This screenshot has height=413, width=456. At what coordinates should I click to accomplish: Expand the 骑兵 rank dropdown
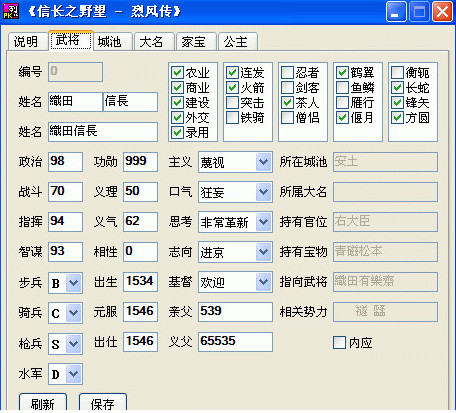(65, 313)
